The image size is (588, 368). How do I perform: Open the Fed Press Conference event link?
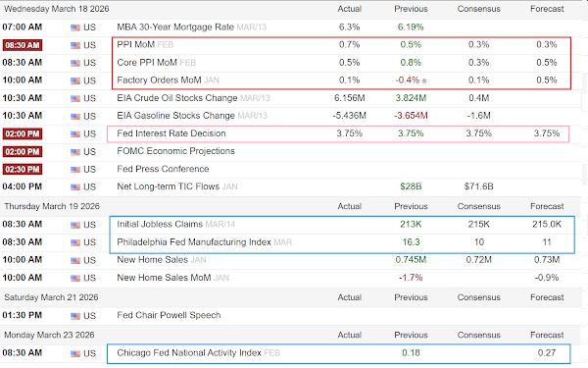coord(163,169)
